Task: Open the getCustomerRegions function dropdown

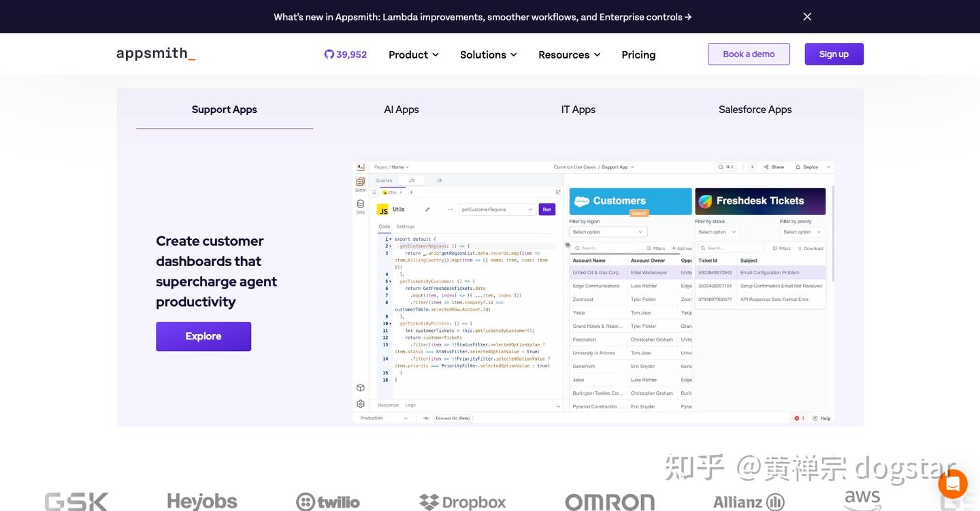Action: (497, 210)
